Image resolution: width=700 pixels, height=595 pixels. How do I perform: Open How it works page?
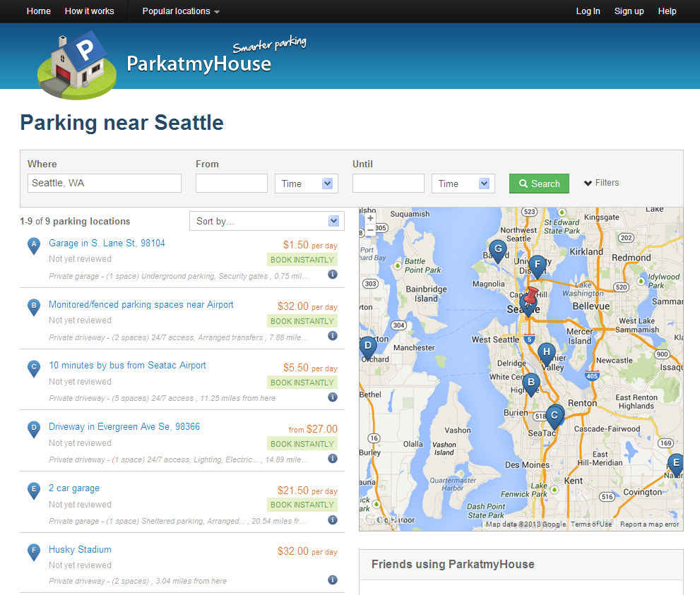coord(89,11)
